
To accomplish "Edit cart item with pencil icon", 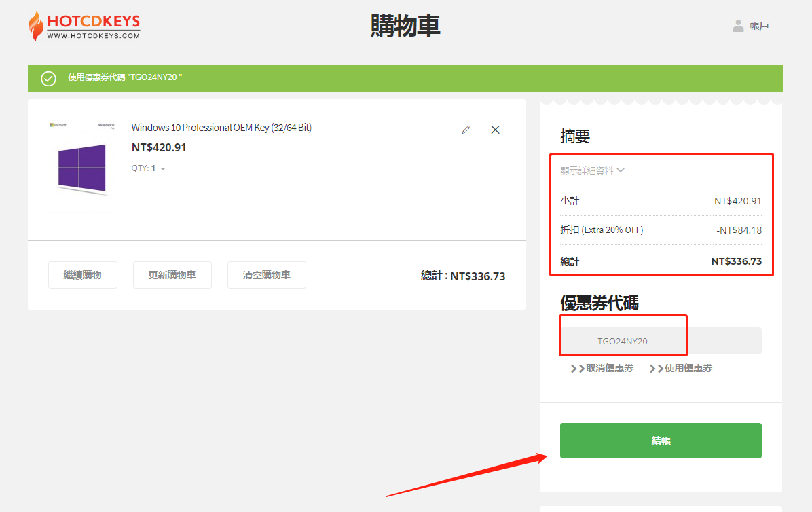I will tap(466, 130).
